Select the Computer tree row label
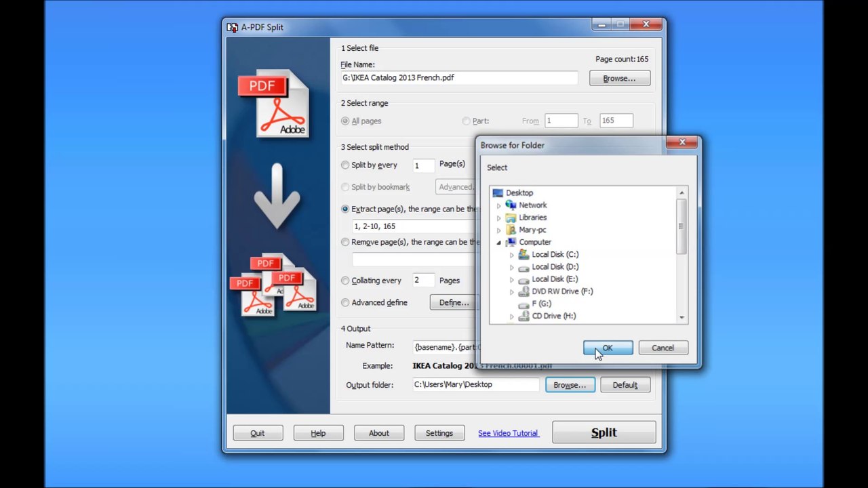 [x=535, y=242]
